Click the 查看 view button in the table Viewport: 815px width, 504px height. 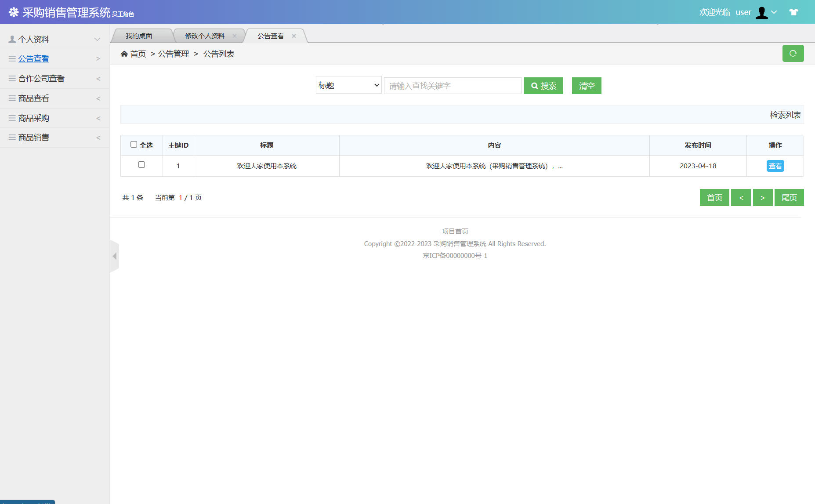(775, 166)
